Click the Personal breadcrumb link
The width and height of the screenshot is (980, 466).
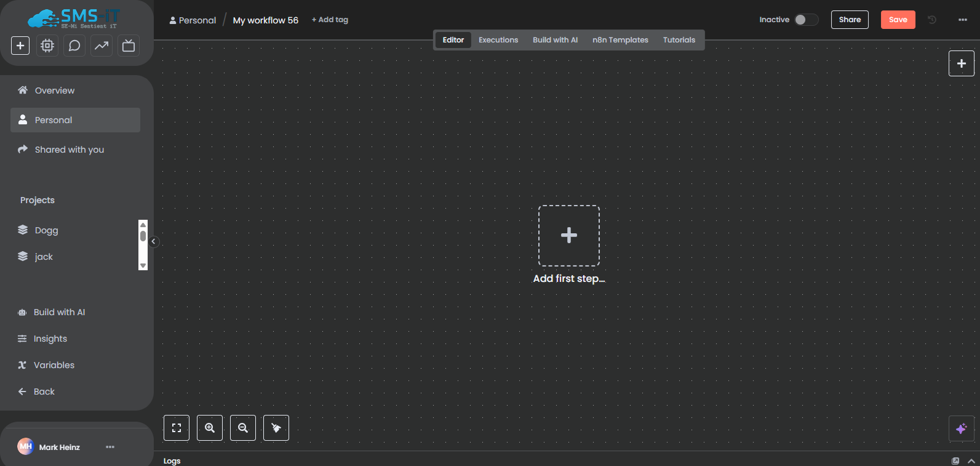(193, 20)
